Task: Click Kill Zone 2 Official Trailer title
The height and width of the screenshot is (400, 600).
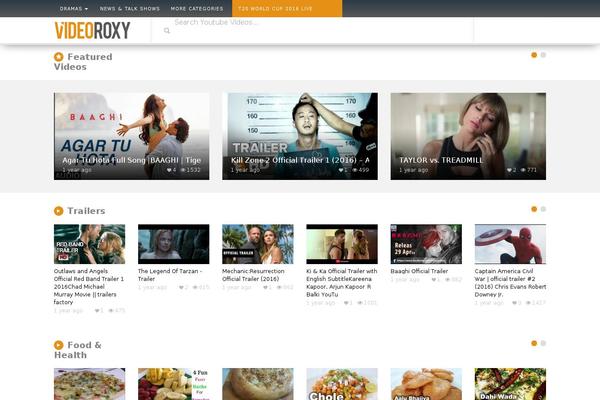Action: [x=300, y=160]
